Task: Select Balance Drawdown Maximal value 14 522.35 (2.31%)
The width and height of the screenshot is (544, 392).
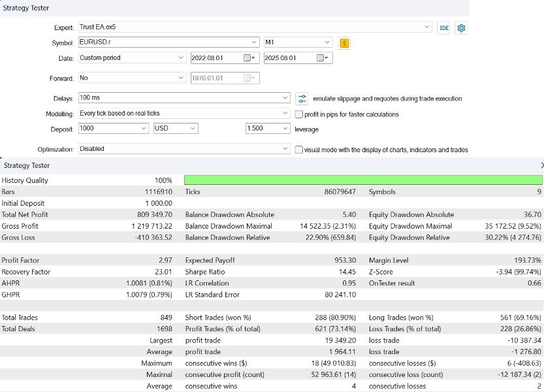Action: point(328,226)
